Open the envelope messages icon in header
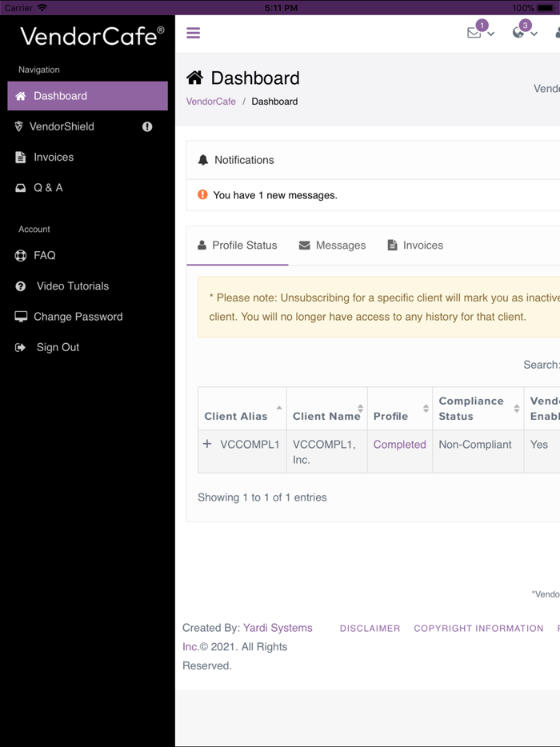Screen dimensions: 560x747 (x=474, y=33)
